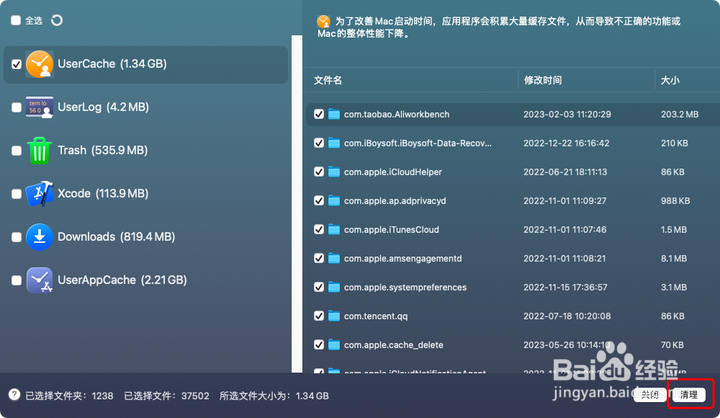The width and height of the screenshot is (720, 418).
Task: Click size value 203.2 MB
Action: click(x=680, y=114)
